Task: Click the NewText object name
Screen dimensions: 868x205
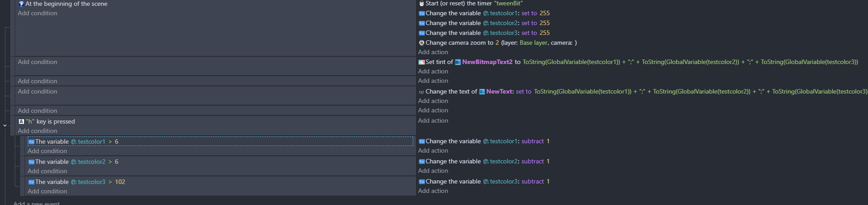Action: point(500,92)
